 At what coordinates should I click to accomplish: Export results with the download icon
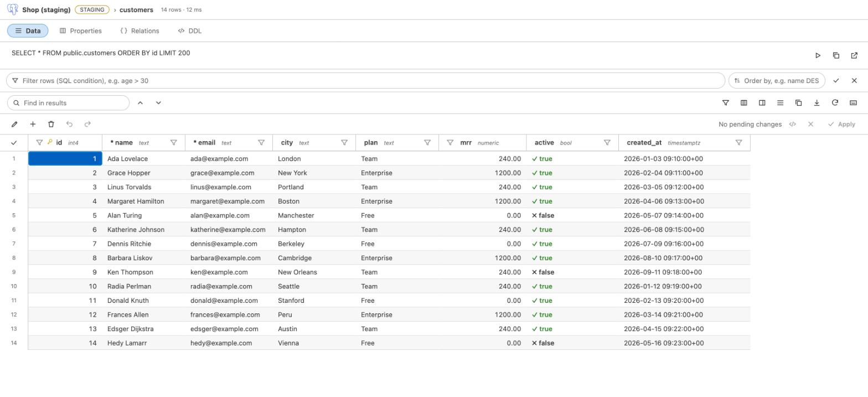817,103
